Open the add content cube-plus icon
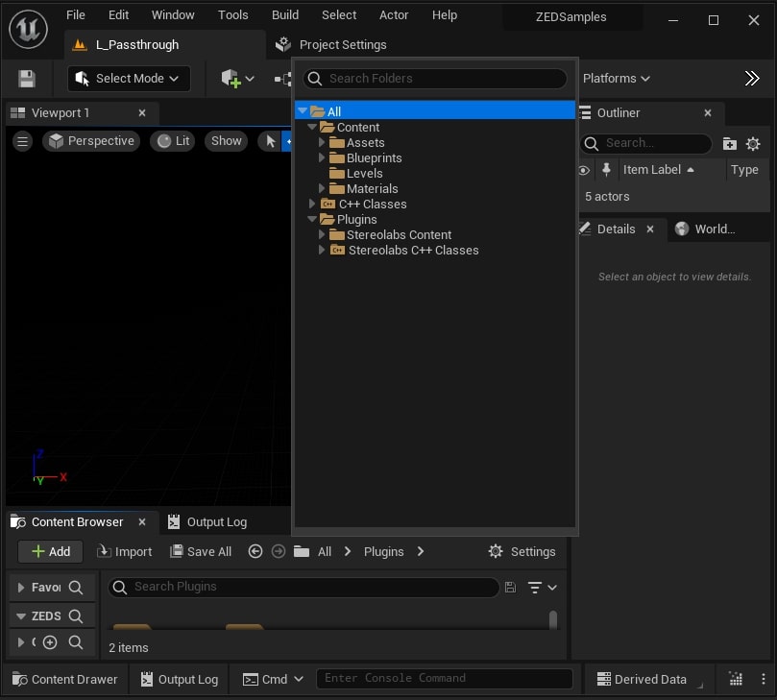This screenshot has width=777, height=700. pyautogui.click(x=231, y=79)
